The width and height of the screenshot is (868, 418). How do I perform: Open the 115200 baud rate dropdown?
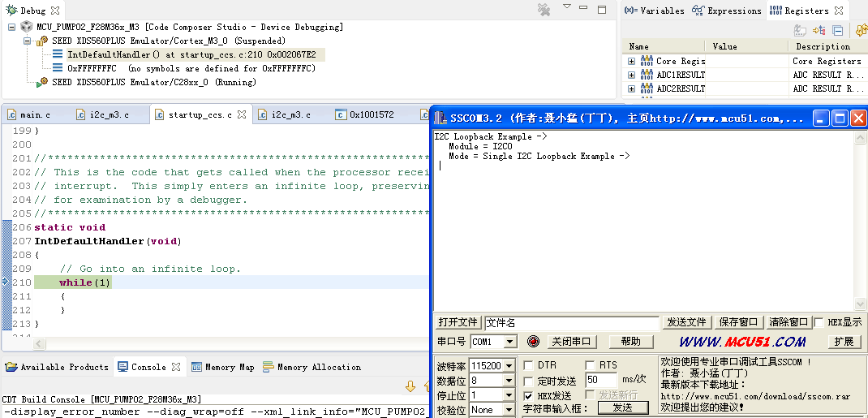point(509,366)
